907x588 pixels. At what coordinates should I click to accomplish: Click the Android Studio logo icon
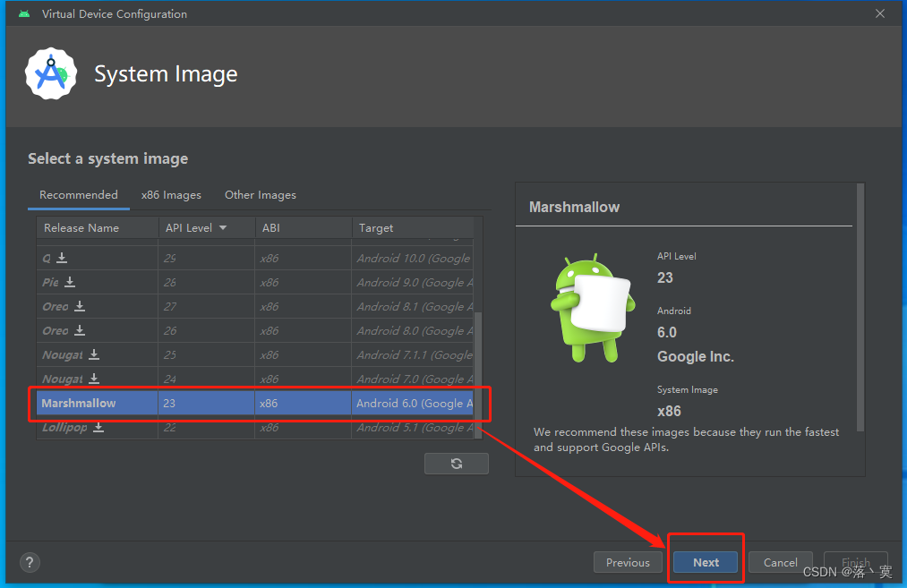click(x=51, y=74)
